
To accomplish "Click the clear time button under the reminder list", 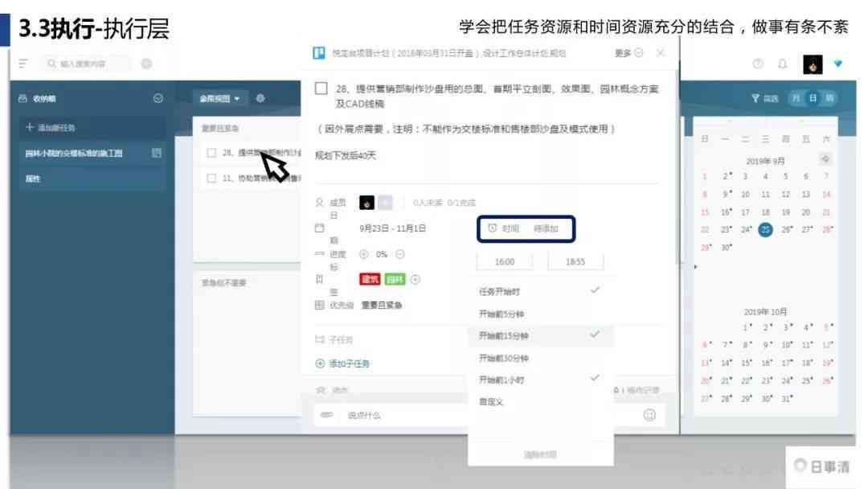I will (x=540, y=454).
